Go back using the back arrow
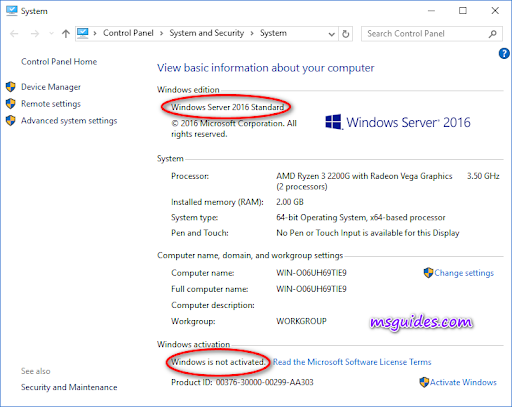The height and width of the screenshot is (407, 512). point(14,33)
